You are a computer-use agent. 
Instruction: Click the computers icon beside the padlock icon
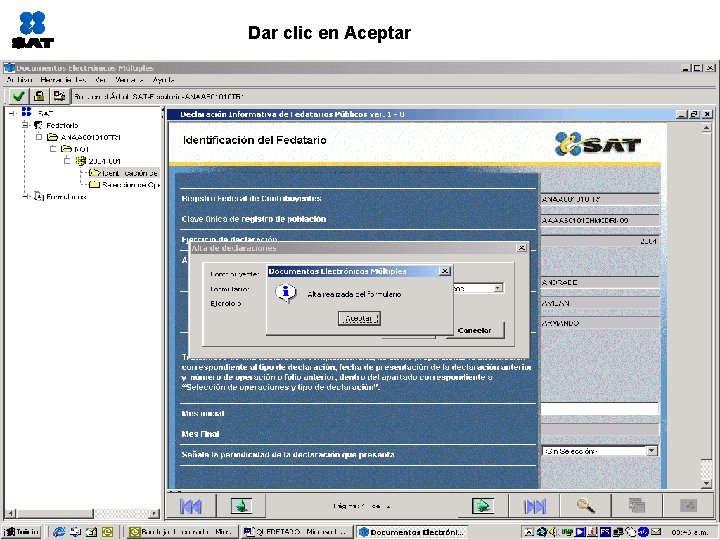59,96
